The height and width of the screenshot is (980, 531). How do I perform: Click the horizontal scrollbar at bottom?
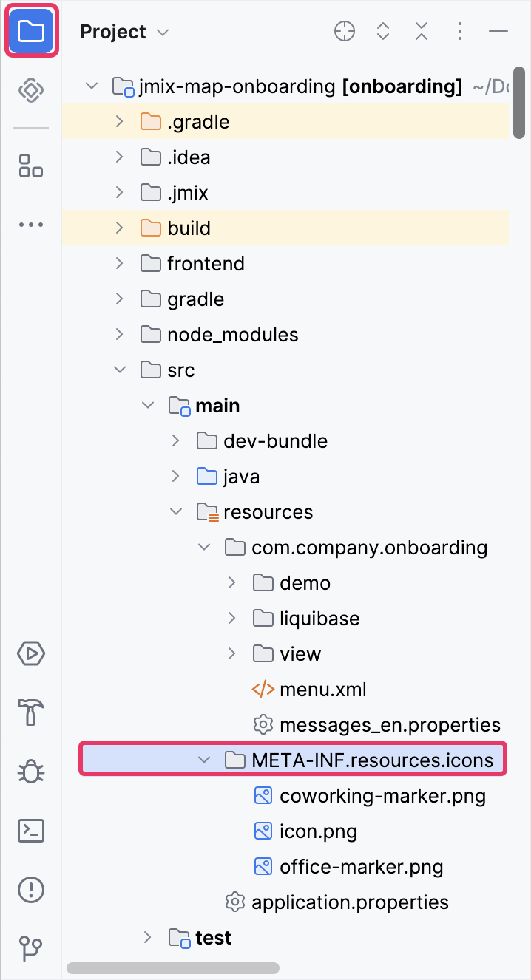coord(173,967)
